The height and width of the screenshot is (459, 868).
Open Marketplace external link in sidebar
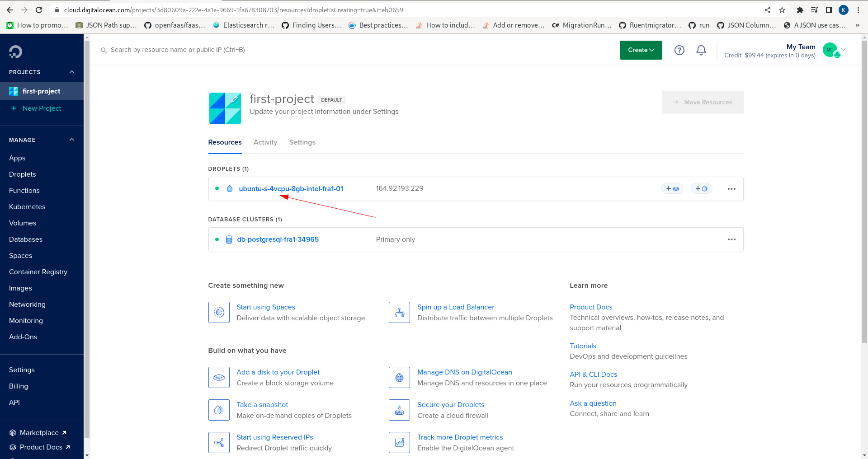pos(39,433)
